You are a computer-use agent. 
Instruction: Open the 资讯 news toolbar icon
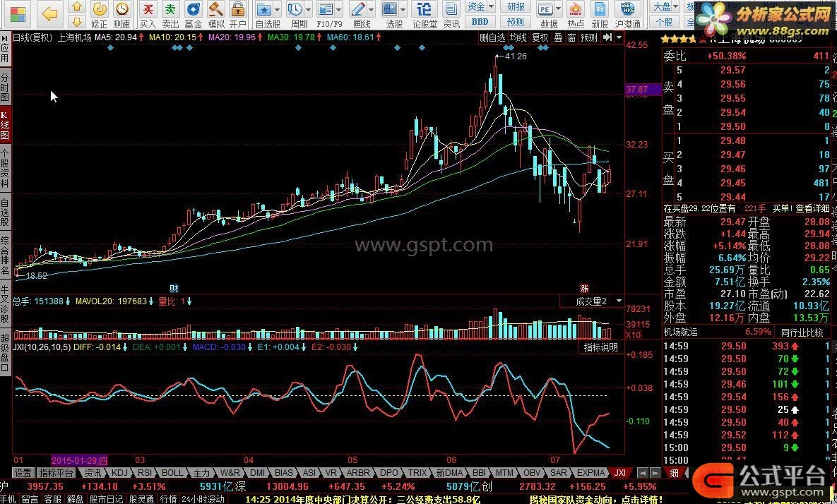tap(451, 14)
